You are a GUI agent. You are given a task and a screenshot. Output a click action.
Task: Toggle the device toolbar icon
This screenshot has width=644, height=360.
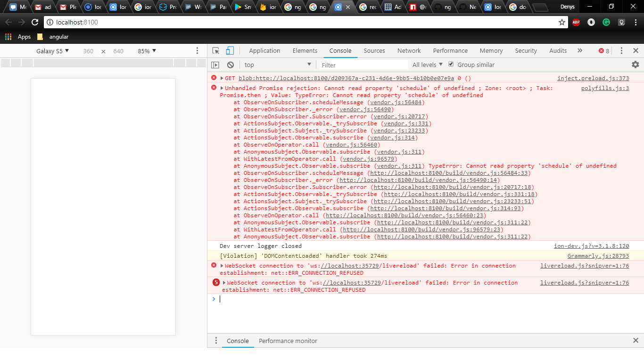[230, 50]
